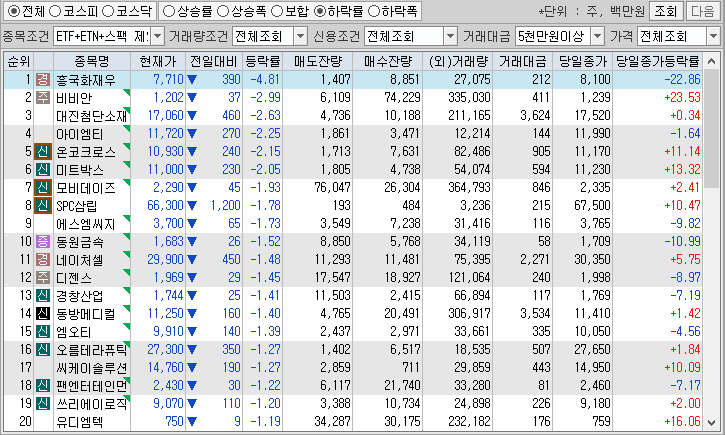Open the 거래대금 5천만원이상 dropdown
Viewport: 725px width, 435px height.
coord(597,36)
